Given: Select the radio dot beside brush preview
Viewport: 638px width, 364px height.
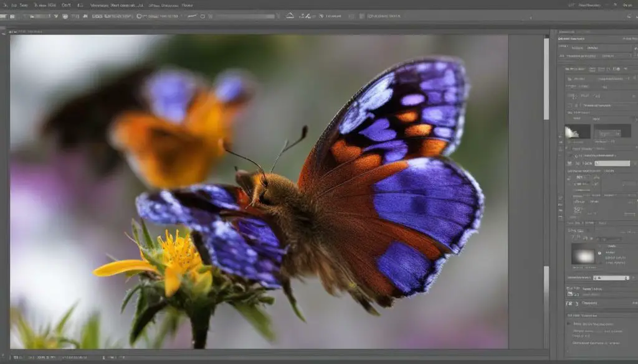Looking at the screenshot, I should pos(599,253).
